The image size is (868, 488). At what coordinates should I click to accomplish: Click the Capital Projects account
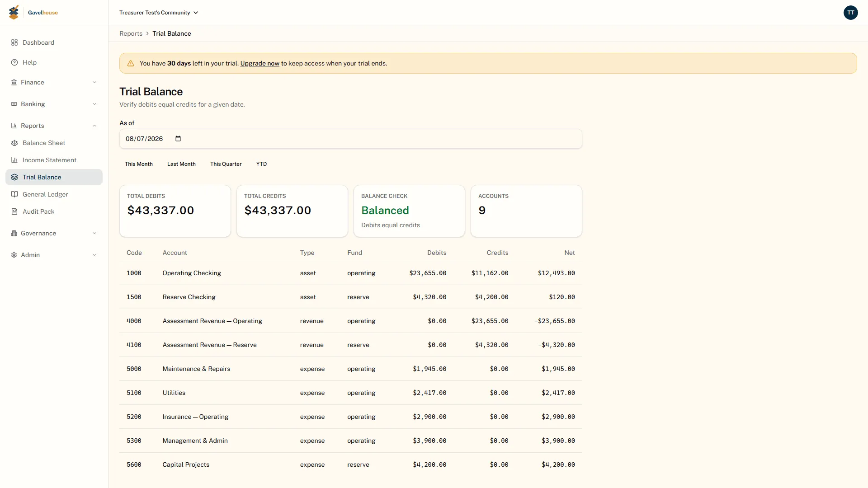[x=186, y=465]
